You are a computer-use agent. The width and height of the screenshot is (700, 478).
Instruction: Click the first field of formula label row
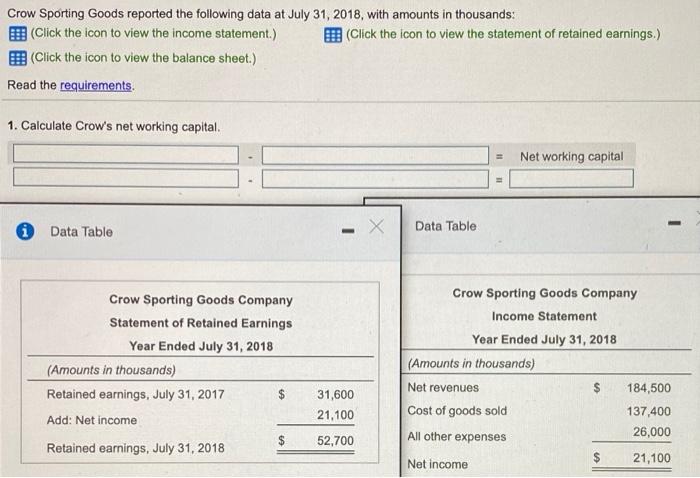click(125, 154)
